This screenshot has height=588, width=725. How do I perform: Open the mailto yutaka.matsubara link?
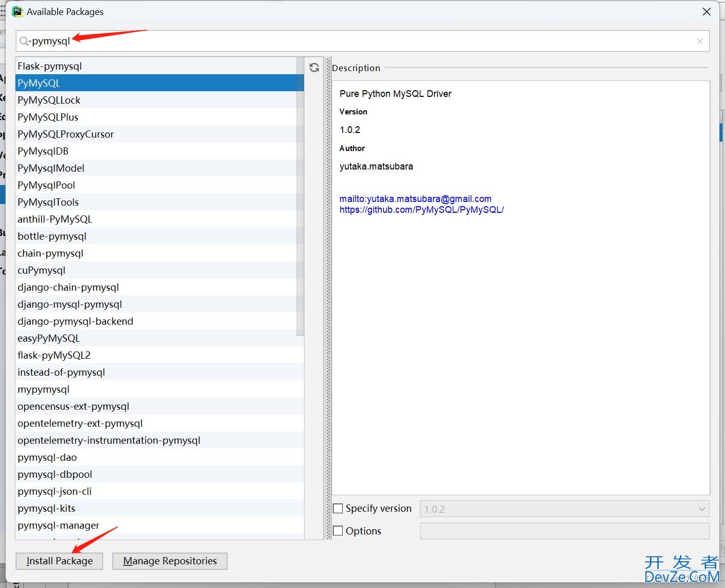tap(415, 198)
